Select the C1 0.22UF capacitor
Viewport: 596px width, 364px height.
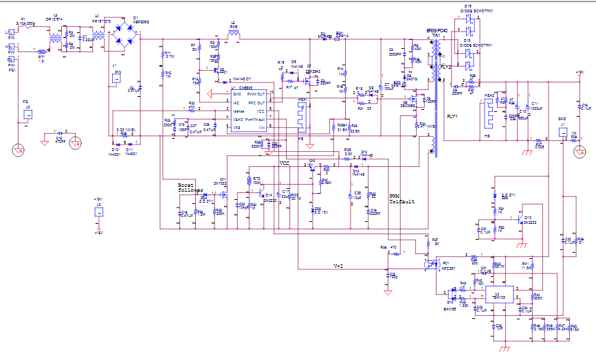click(x=80, y=38)
